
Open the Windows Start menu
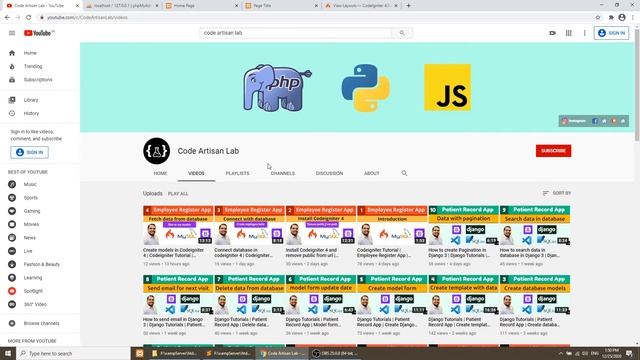tap(8, 353)
